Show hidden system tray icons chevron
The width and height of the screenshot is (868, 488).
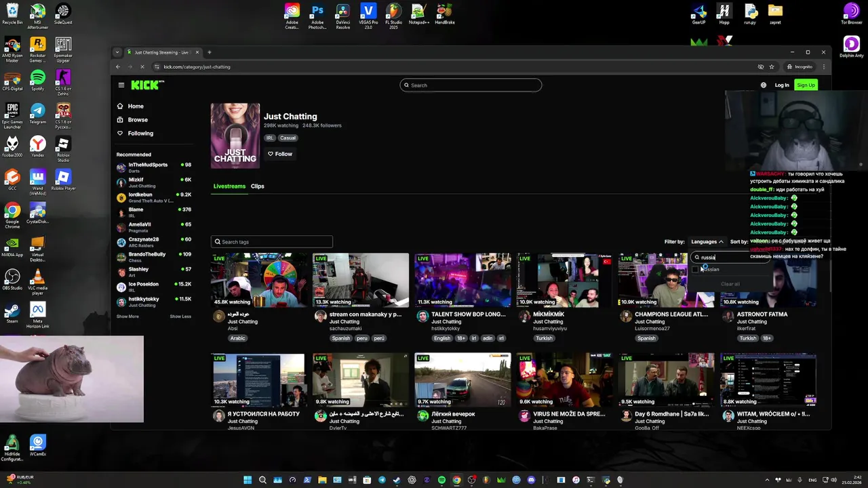tap(767, 480)
